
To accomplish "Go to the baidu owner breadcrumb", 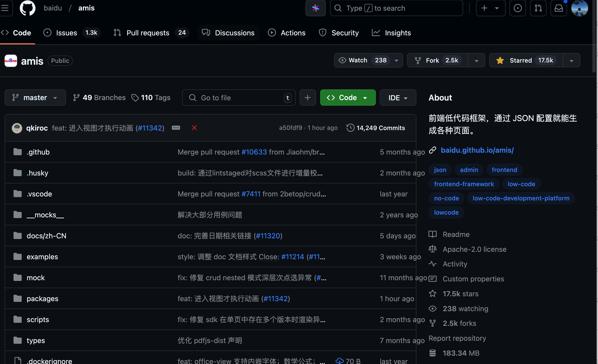I will 53,8.
